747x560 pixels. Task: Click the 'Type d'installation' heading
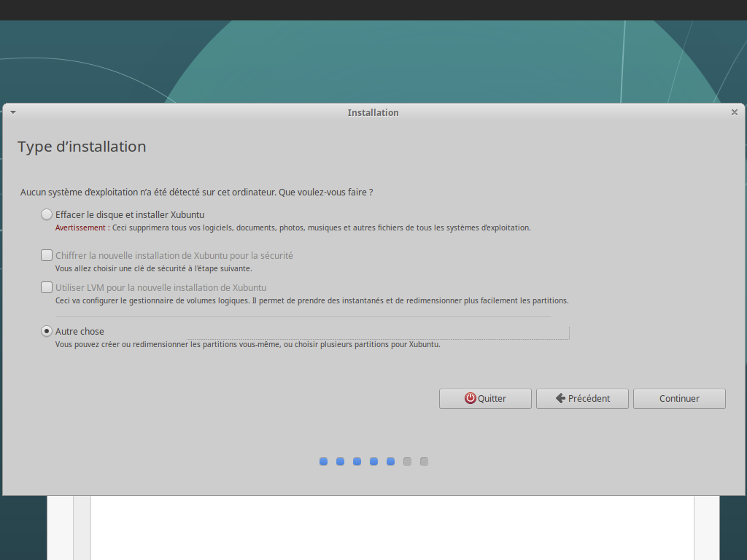click(82, 147)
